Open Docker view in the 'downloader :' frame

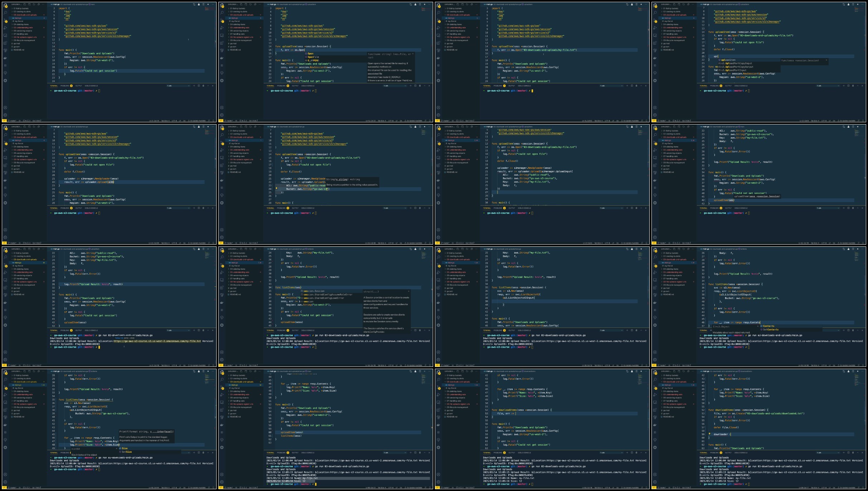[x=655, y=425]
